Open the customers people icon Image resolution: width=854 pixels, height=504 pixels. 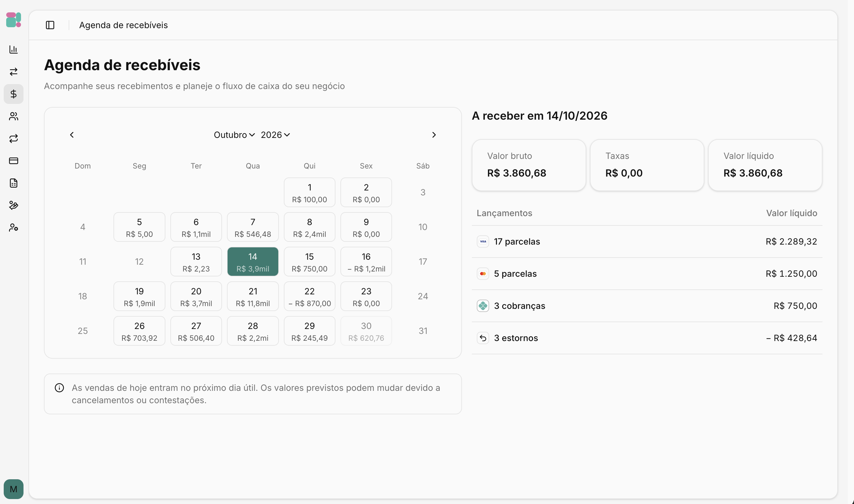[x=14, y=117]
